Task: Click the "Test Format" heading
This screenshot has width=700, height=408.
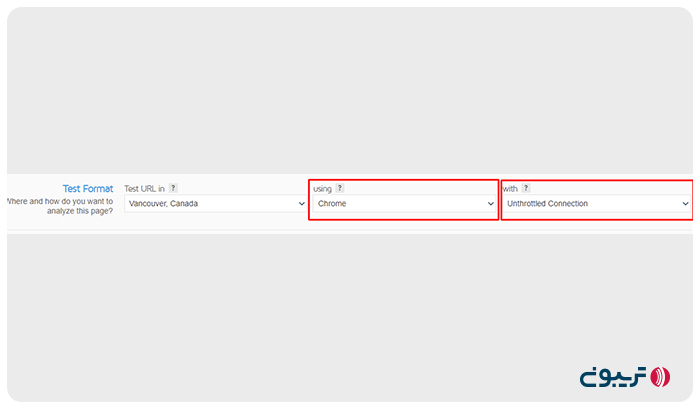Action: pos(88,188)
